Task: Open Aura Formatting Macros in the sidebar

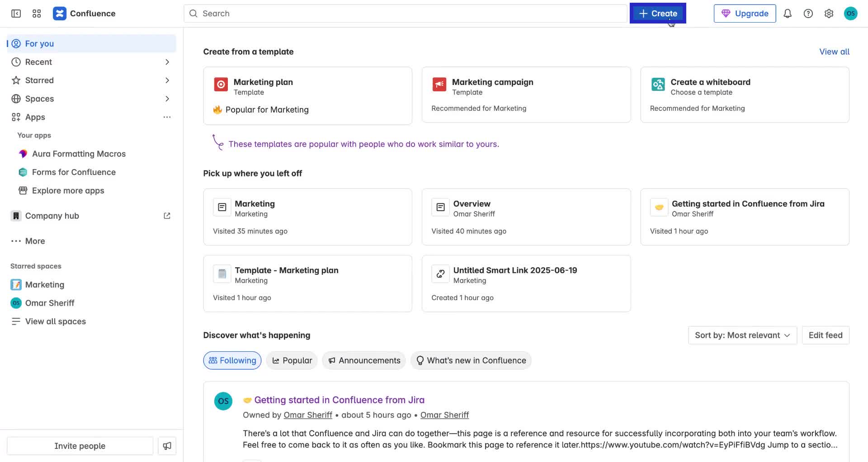Action: (x=79, y=154)
